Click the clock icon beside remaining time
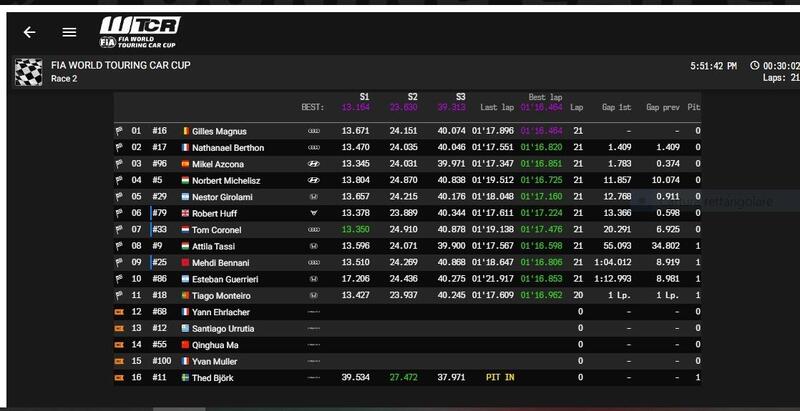Image resolution: width=800 pixels, height=411 pixels. tap(755, 66)
